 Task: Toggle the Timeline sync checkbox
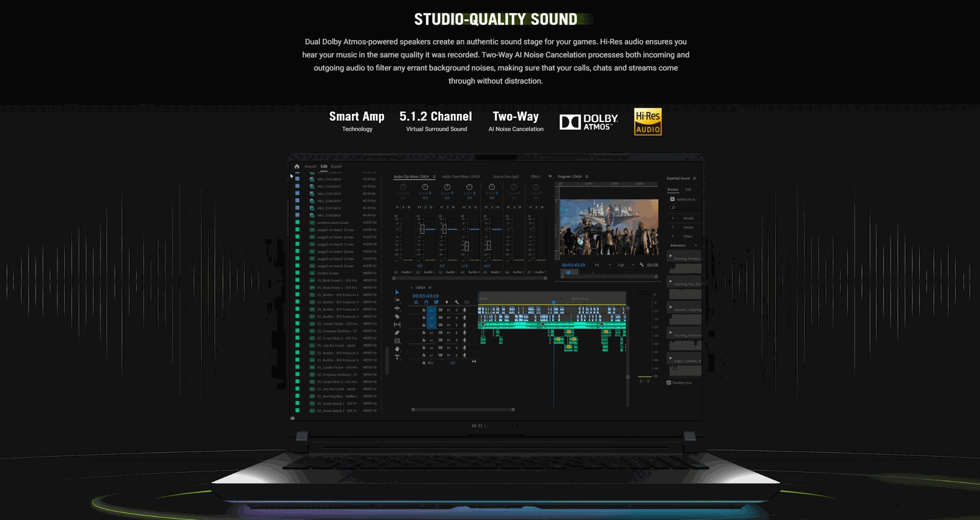[669, 383]
